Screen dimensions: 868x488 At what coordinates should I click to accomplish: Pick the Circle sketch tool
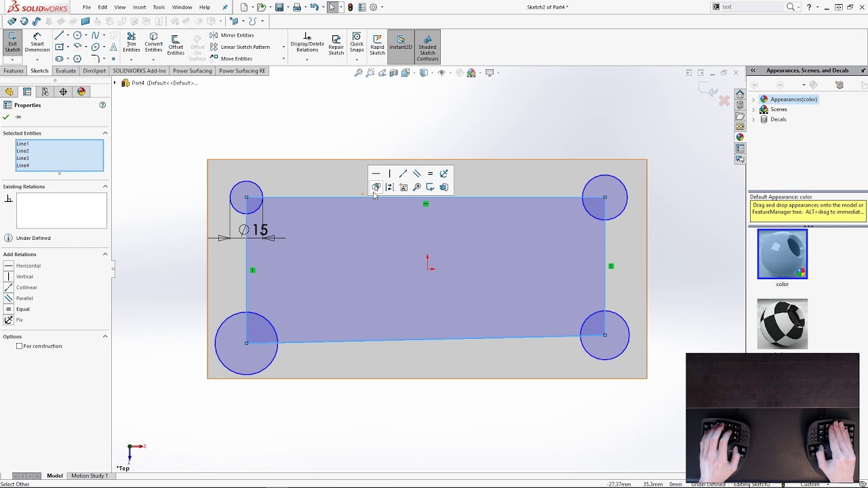coord(77,35)
